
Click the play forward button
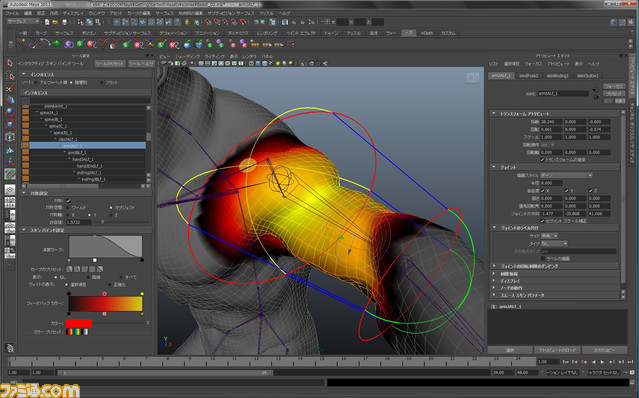coord(602,362)
